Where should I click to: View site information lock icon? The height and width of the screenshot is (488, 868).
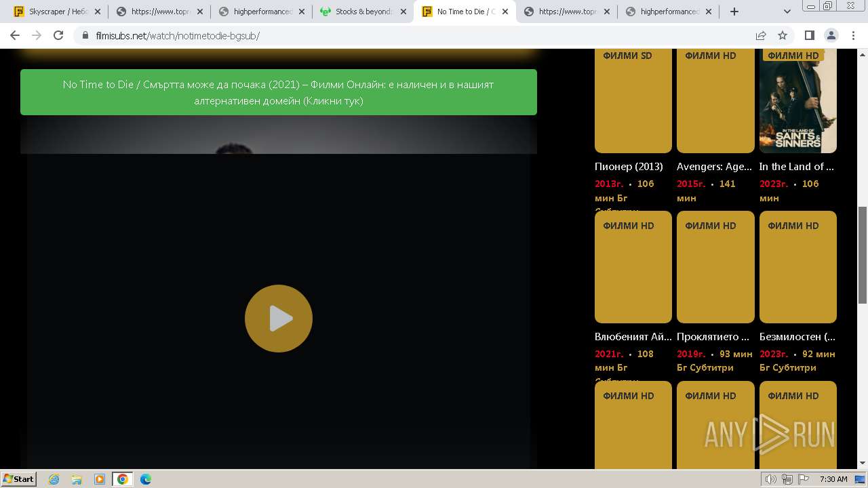(85, 36)
